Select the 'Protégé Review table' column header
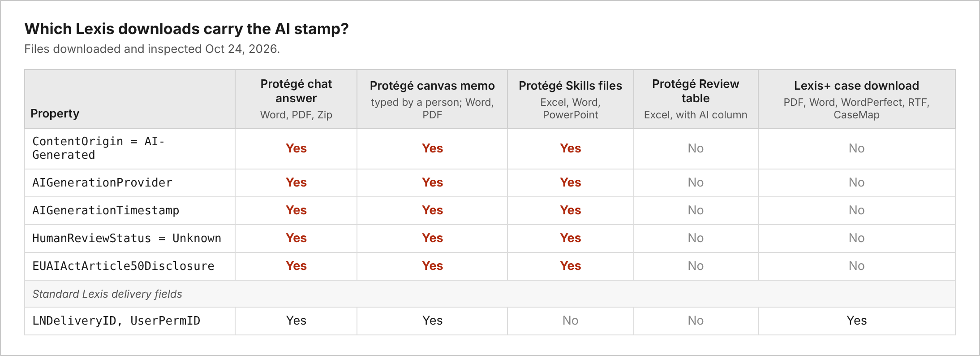 (x=696, y=91)
